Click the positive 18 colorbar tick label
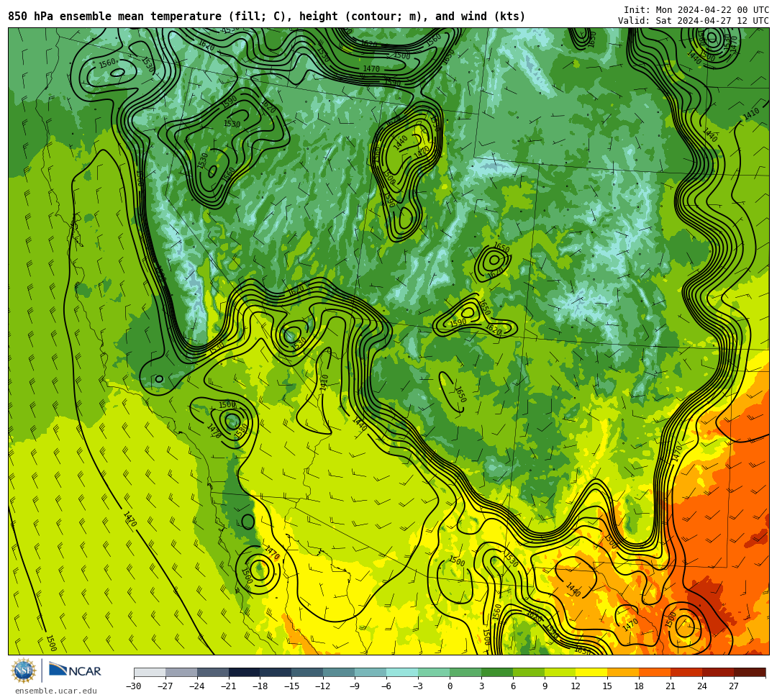Viewport: 777px width, 700px height. [640, 686]
